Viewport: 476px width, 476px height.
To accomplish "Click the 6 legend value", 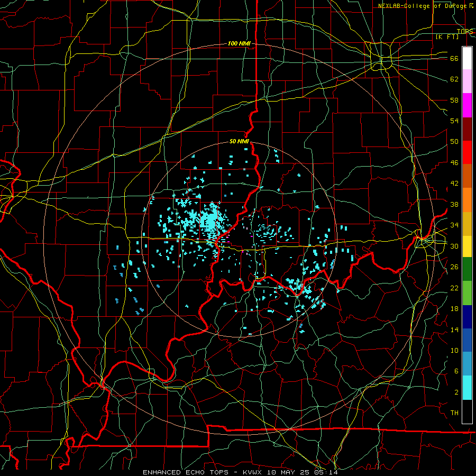I will (456, 371).
